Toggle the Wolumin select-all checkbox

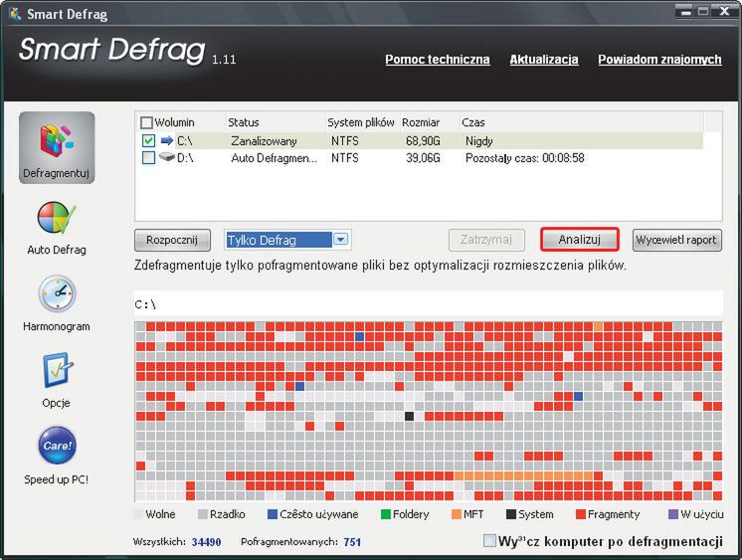(146, 122)
